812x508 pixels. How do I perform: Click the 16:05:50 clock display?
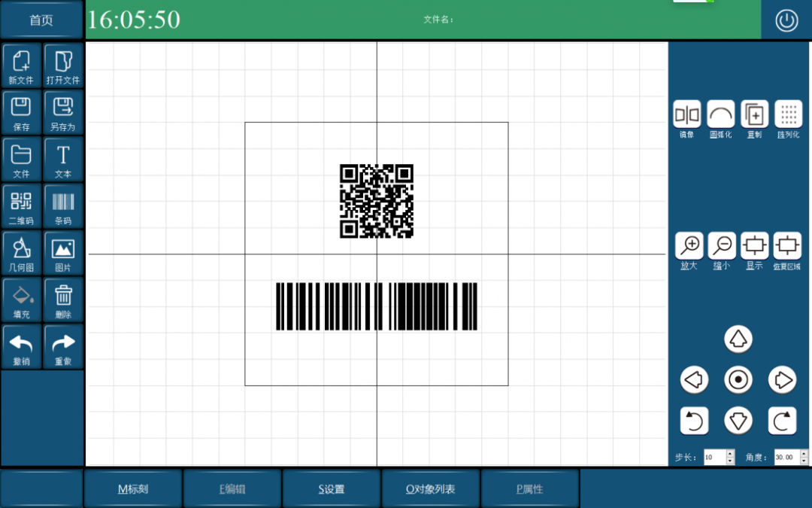134,20
